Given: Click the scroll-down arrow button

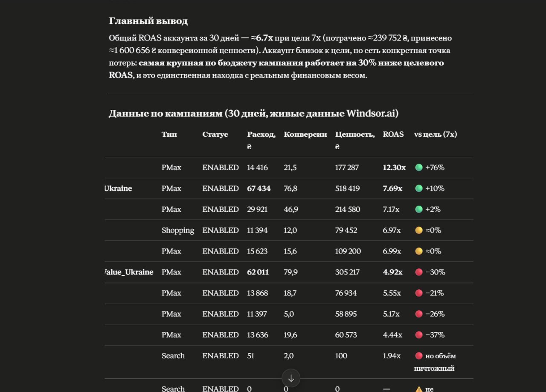Looking at the screenshot, I should pyautogui.click(x=291, y=378).
